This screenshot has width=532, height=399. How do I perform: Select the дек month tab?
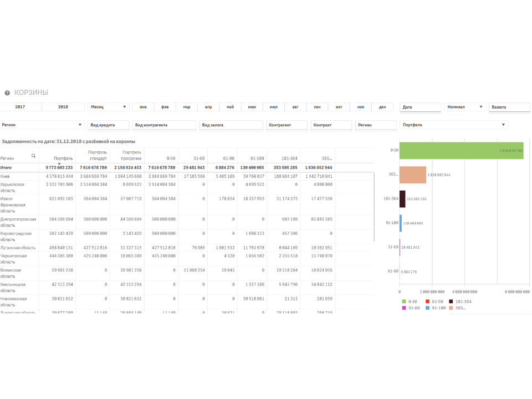[x=382, y=107]
